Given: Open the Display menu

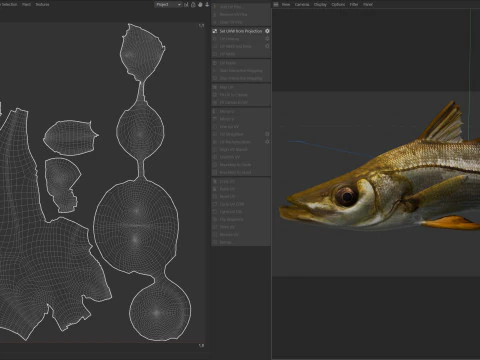Looking at the screenshot, I should (320, 4).
